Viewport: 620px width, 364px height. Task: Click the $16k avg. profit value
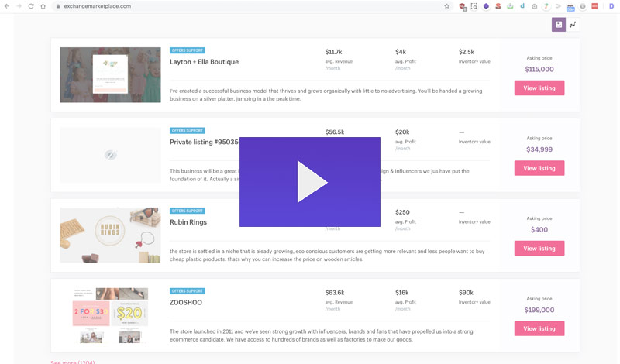pos(401,293)
